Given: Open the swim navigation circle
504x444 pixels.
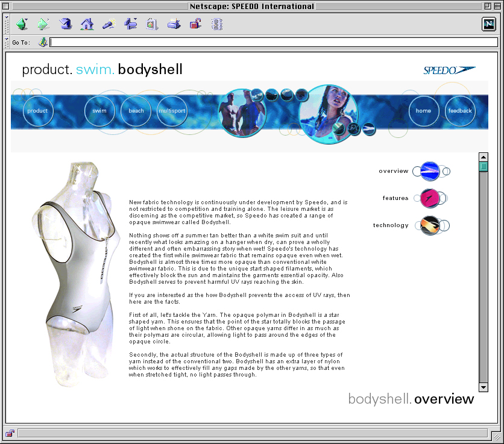Looking at the screenshot, I should tap(99, 111).
